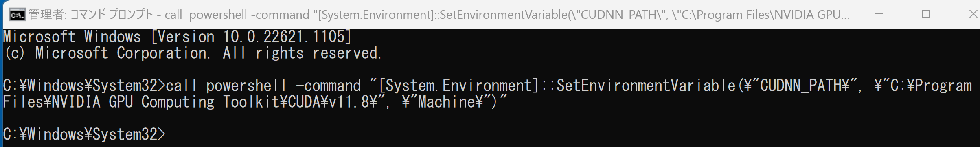Click the -command argument text
The width and height of the screenshot is (980, 147).
point(328,86)
